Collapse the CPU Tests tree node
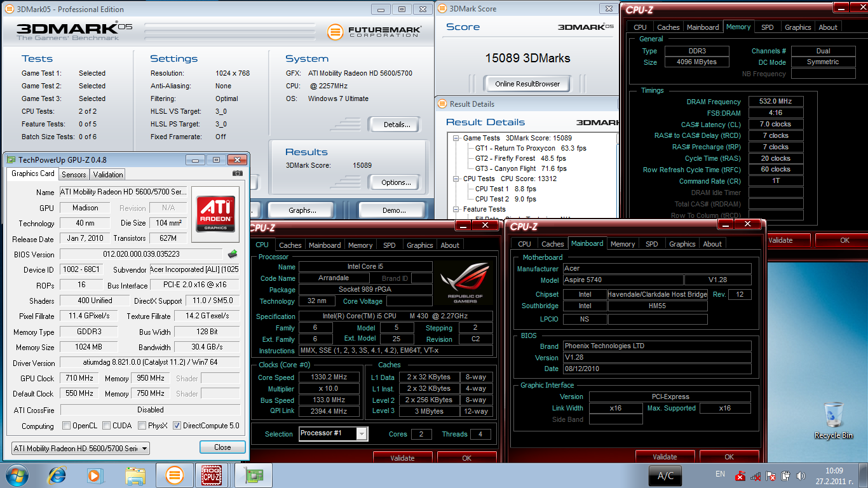 [456, 179]
